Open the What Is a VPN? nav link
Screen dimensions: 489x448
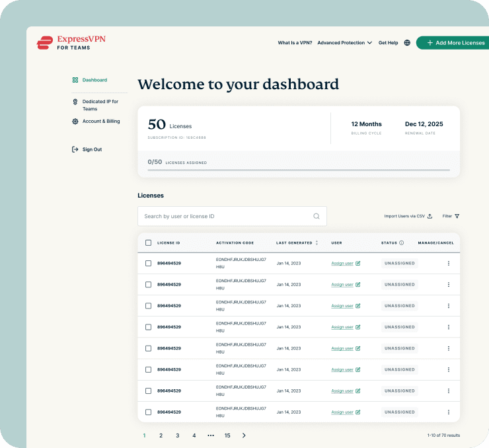pos(295,43)
